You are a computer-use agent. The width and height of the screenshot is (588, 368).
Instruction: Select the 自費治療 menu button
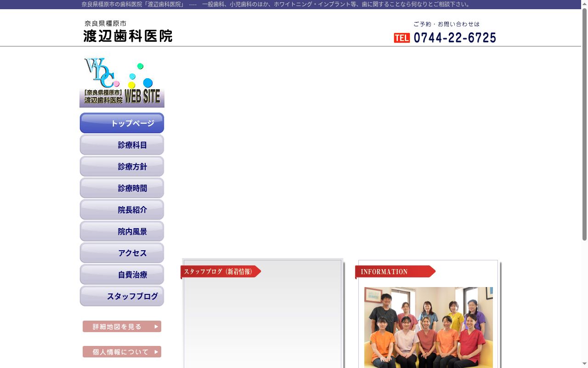(122, 275)
